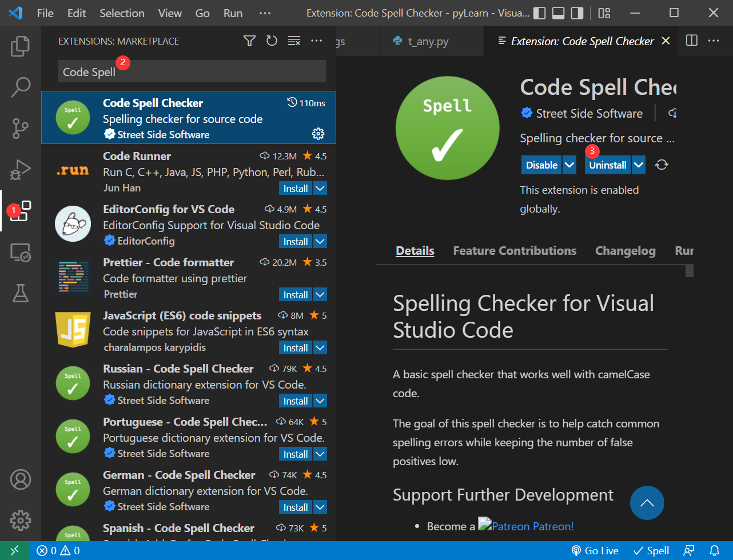This screenshot has height=560, width=733.
Task: Split the editor using the split icon
Action: pyautogui.click(x=691, y=41)
